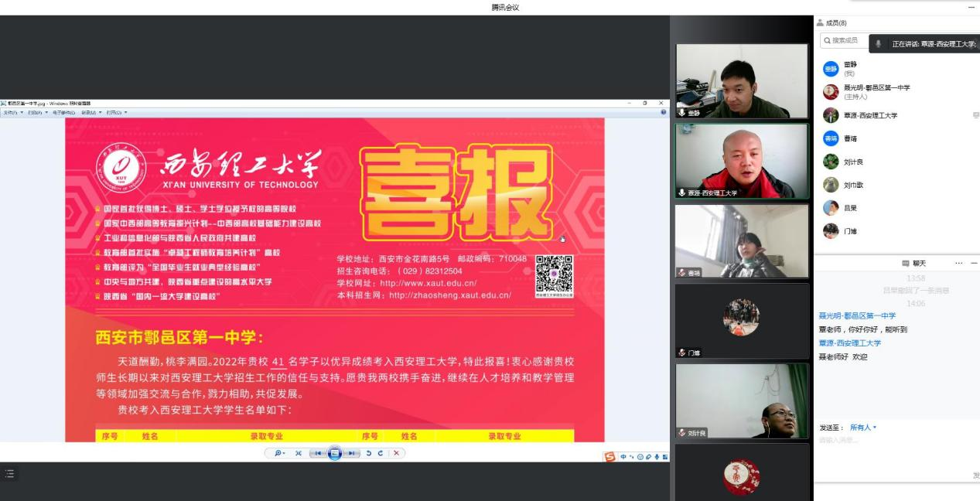Image resolution: width=980 pixels, height=501 pixels.
Task: Click sender name 覃源-西安理工大学 in chat
Action: pos(850,343)
